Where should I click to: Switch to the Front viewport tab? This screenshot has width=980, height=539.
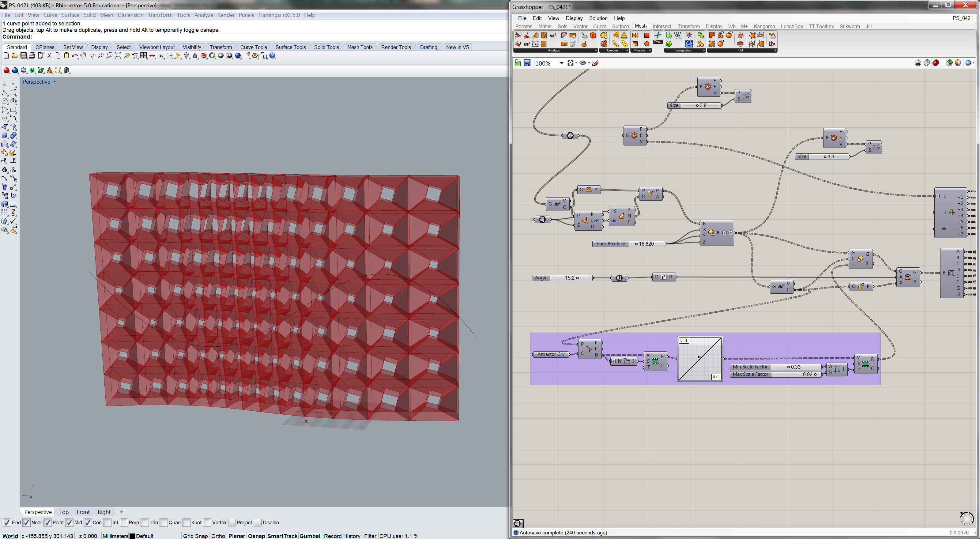(x=83, y=512)
